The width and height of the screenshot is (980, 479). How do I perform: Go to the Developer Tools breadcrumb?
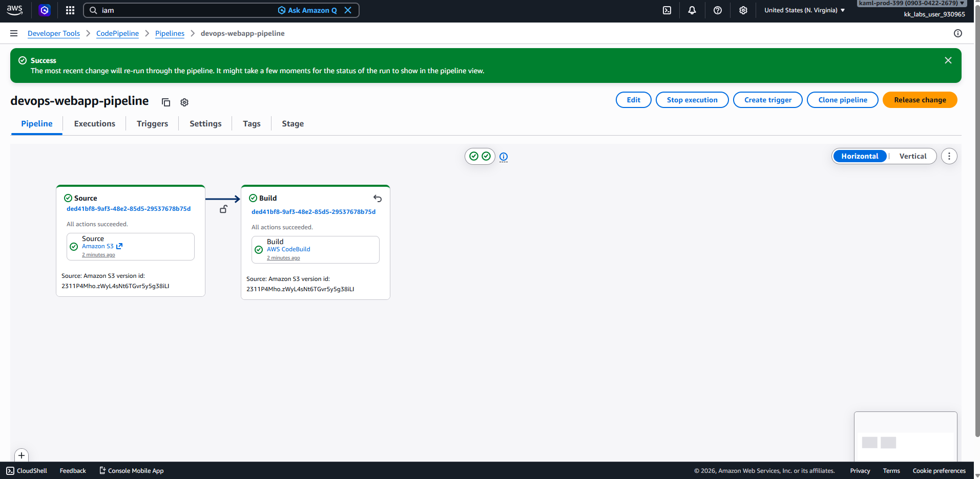pos(54,33)
